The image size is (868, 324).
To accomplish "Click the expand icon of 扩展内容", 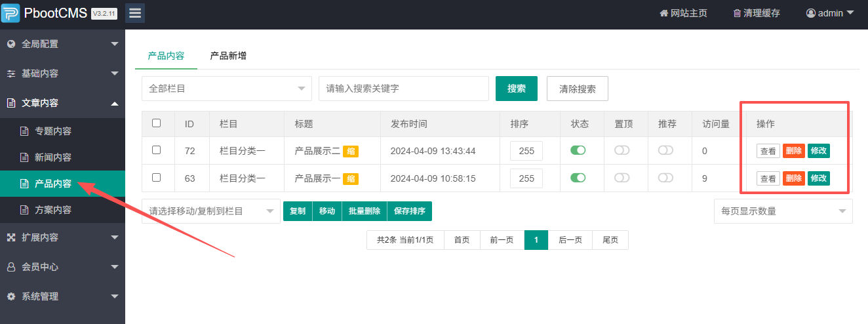I will pyautogui.click(x=10, y=237).
